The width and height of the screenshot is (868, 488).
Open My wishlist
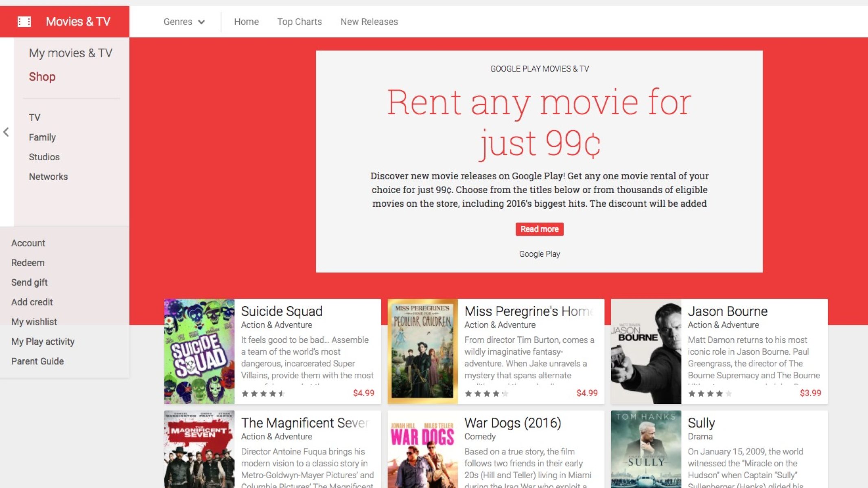(34, 322)
